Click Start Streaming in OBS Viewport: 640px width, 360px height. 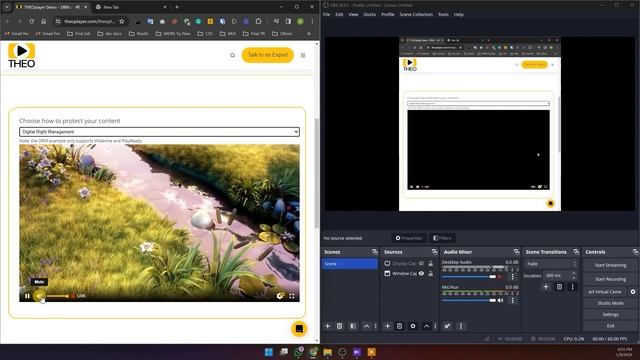[x=610, y=265]
